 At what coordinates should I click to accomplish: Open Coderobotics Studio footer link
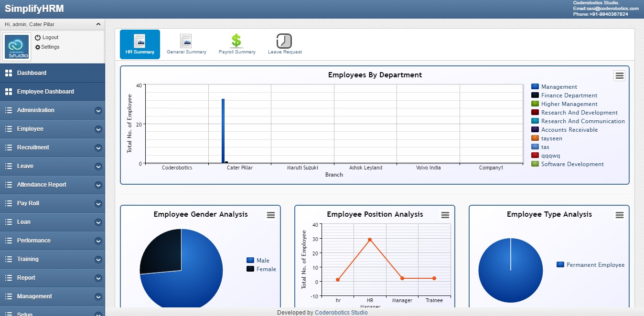coord(341,313)
